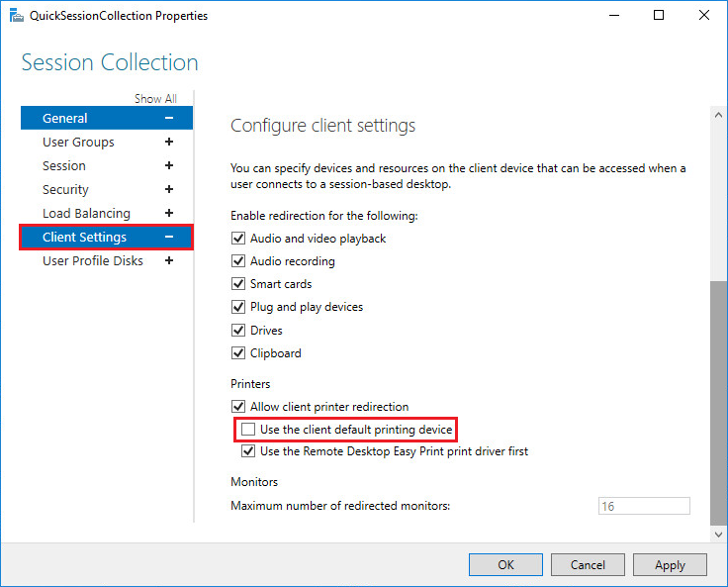
Task: Toggle Smart cards redirection checkbox
Action: (x=237, y=284)
